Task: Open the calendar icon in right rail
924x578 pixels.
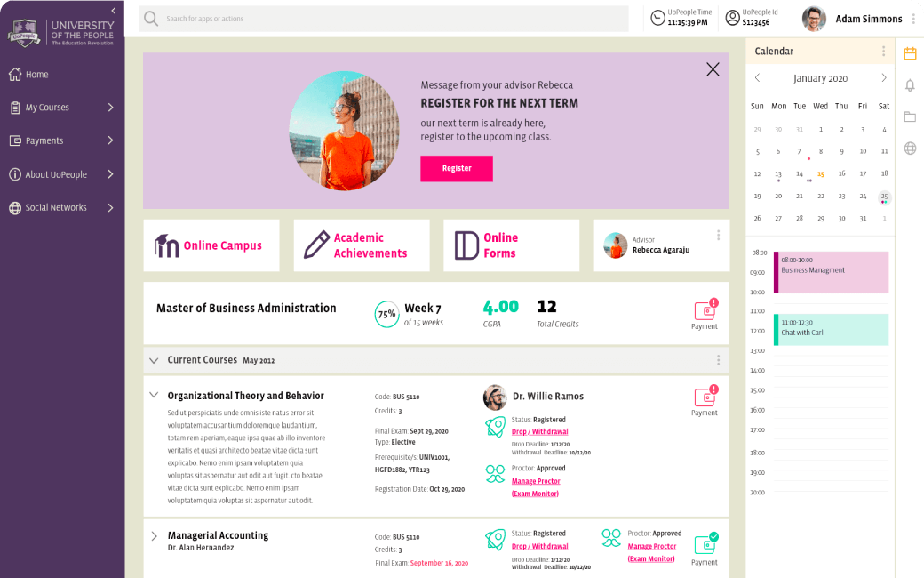Action: point(910,53)
